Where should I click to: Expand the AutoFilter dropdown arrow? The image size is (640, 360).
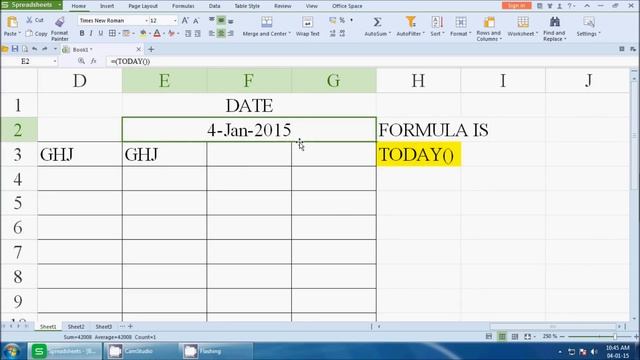click(423, 34)
